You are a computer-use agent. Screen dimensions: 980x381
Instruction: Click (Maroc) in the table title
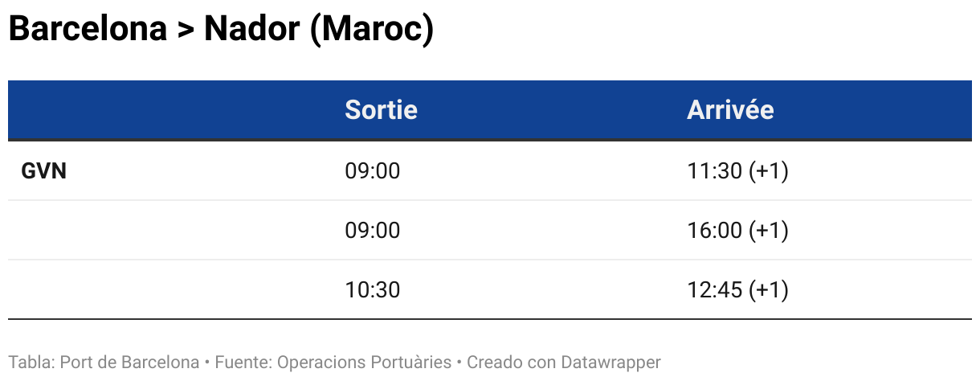pos(371,31)
